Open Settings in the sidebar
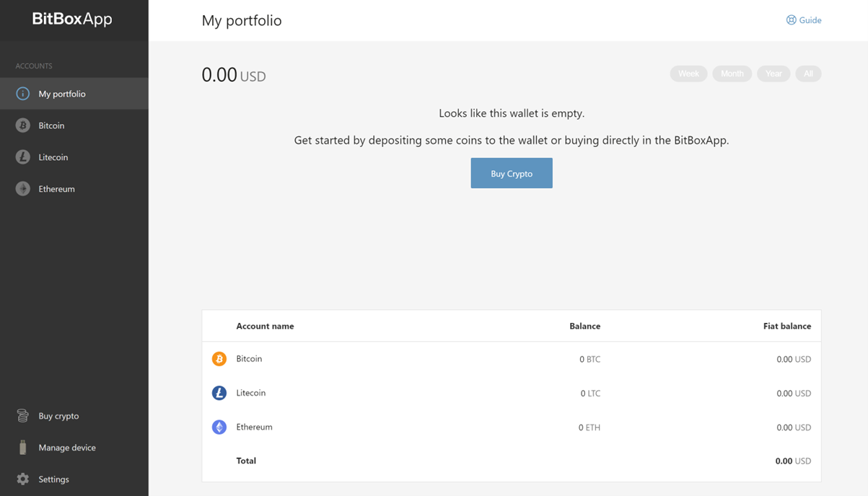Image resolution: width=868 pixels, height=496 pixels. (x=74, y=479)
